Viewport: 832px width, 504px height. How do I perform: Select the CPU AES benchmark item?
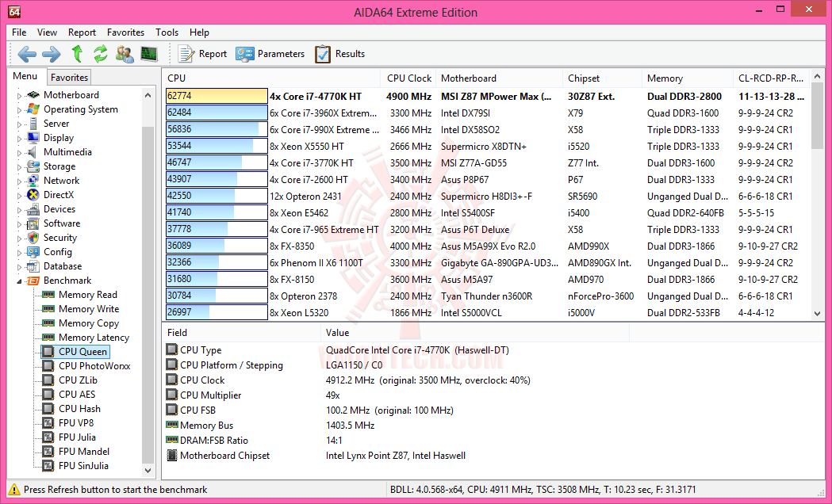click(77, 395)
